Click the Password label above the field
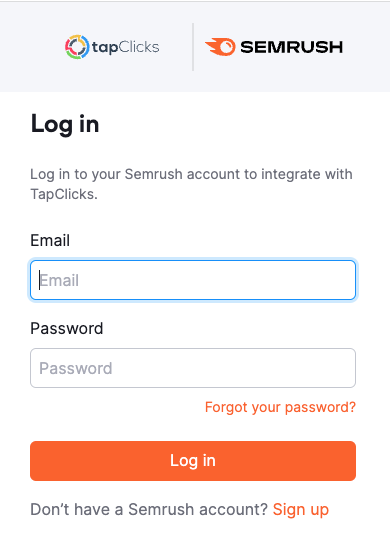The width and height of the screenshot is (390, 555). click(67, 328)
